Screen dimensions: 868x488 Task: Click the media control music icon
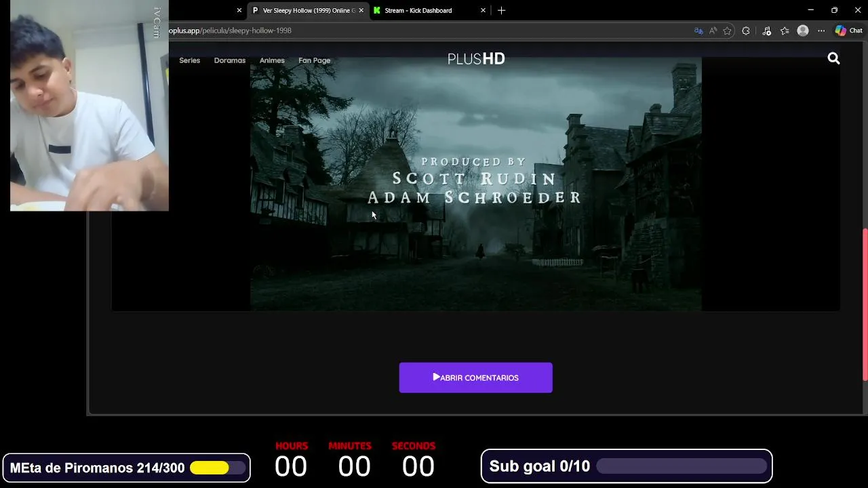[766, 30]
